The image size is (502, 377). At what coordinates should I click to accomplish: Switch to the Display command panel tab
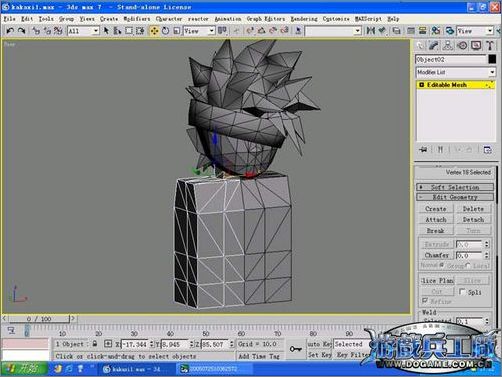click(476, 45)
